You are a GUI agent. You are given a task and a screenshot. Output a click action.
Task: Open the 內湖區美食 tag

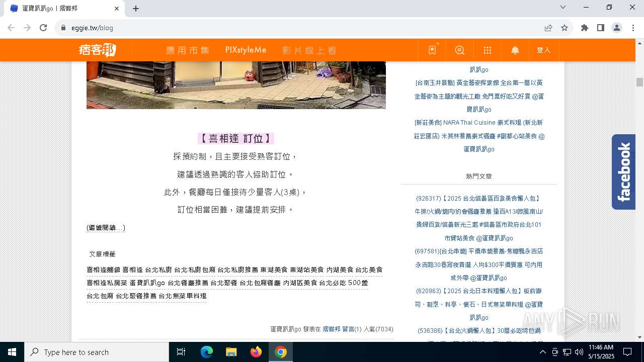300,283
